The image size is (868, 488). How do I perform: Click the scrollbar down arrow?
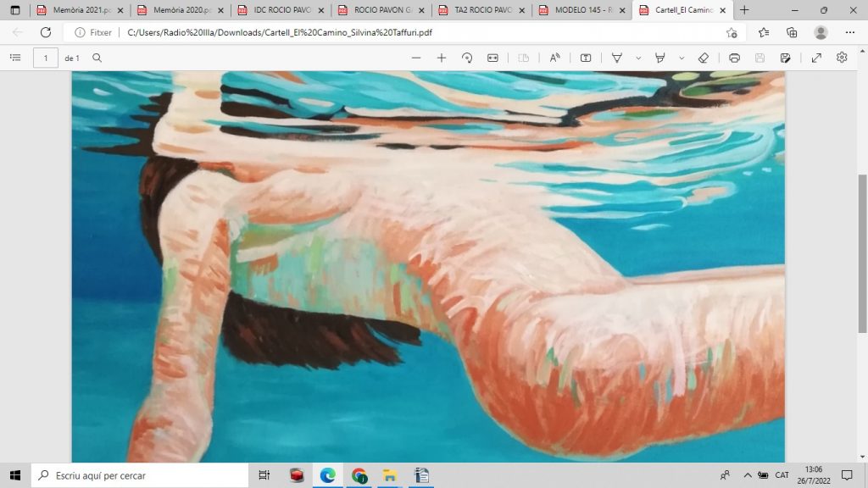pos(862,457)
